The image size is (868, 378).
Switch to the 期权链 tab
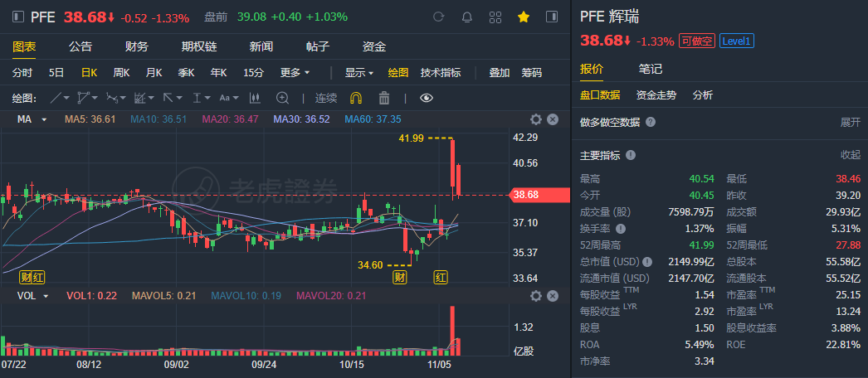tap(199, 46)
